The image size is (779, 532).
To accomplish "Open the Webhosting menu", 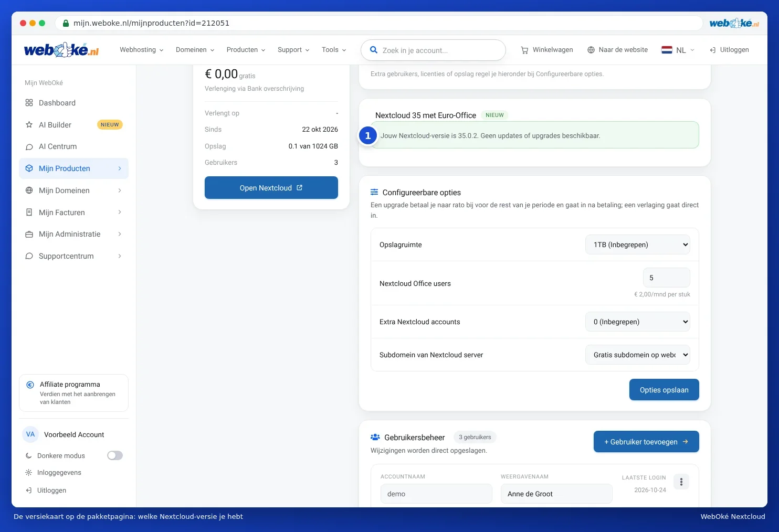I will [x=142, y=50].
